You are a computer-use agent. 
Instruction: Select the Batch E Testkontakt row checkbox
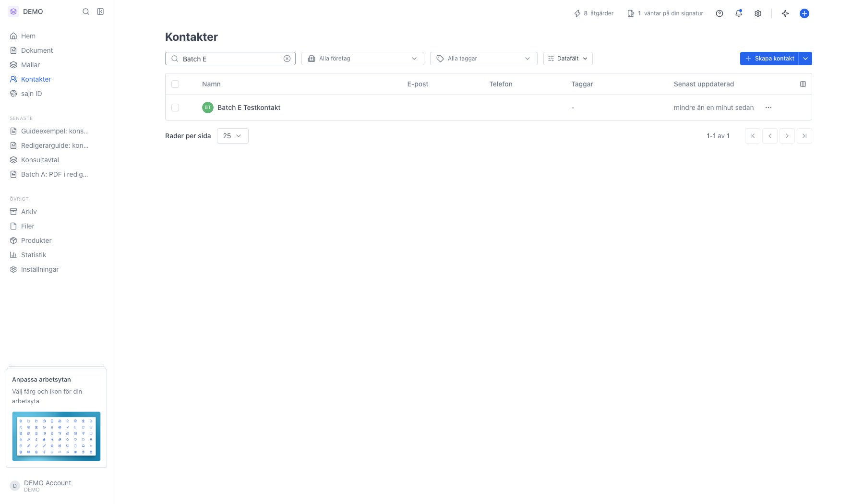pos(175,108)
